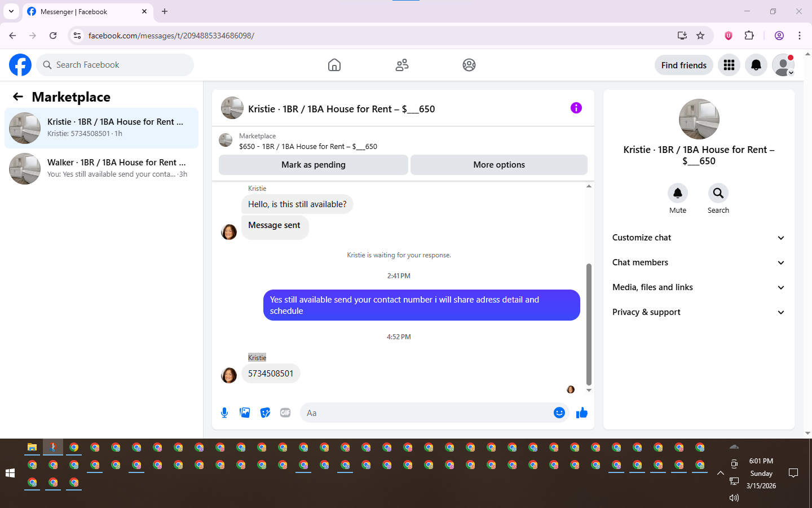This screenshot has width=812, height=508.
Task: Open the volume speaker tray icon
Action: [734, 498]
